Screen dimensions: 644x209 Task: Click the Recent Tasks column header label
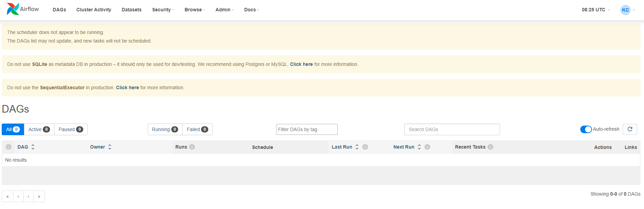[x=470, y=147]
